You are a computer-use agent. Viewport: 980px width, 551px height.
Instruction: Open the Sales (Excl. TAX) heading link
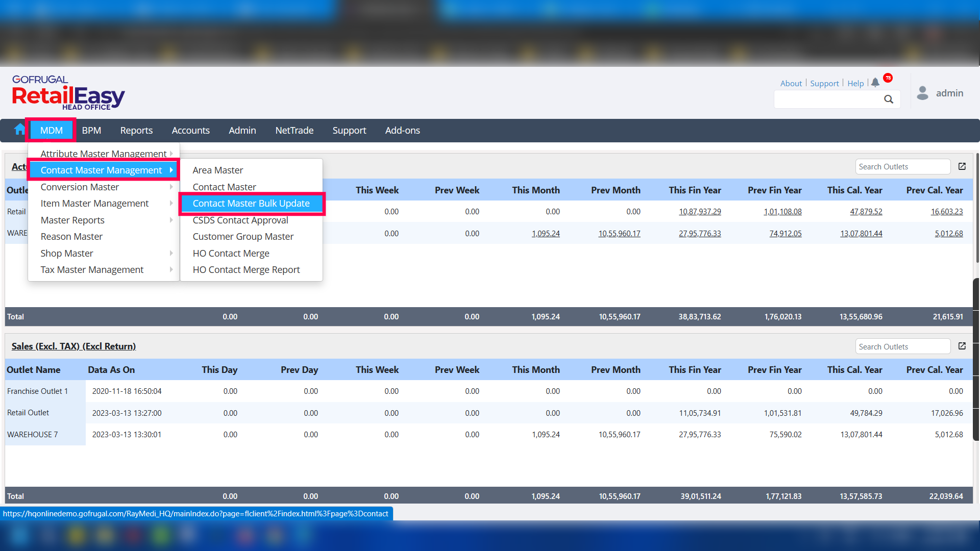73,346
